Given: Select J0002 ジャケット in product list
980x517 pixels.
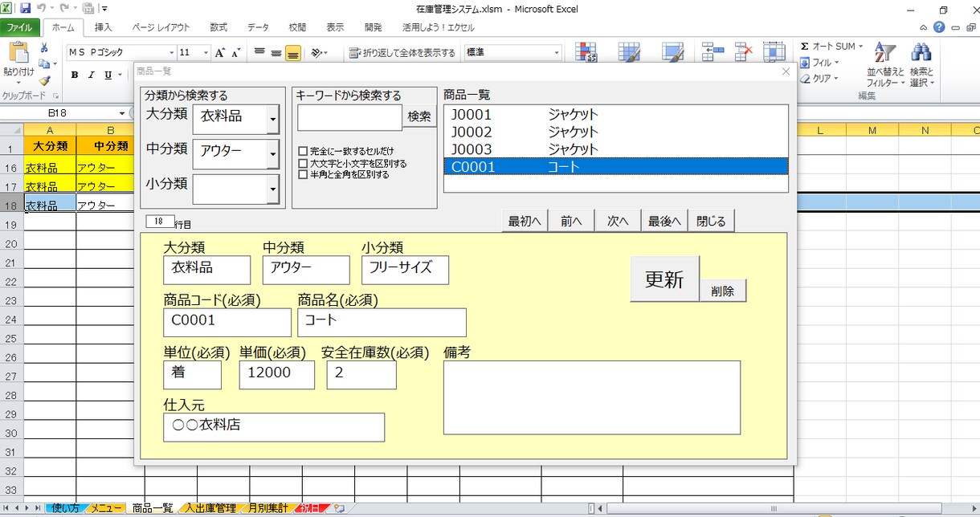Looking at the screenshot, I should [x=616, y=132].
